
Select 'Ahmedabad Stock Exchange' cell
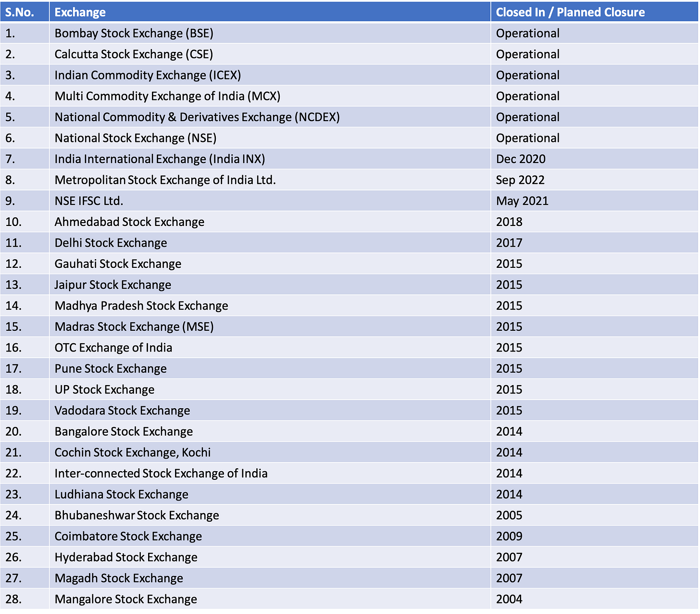[x=270, y=222]
